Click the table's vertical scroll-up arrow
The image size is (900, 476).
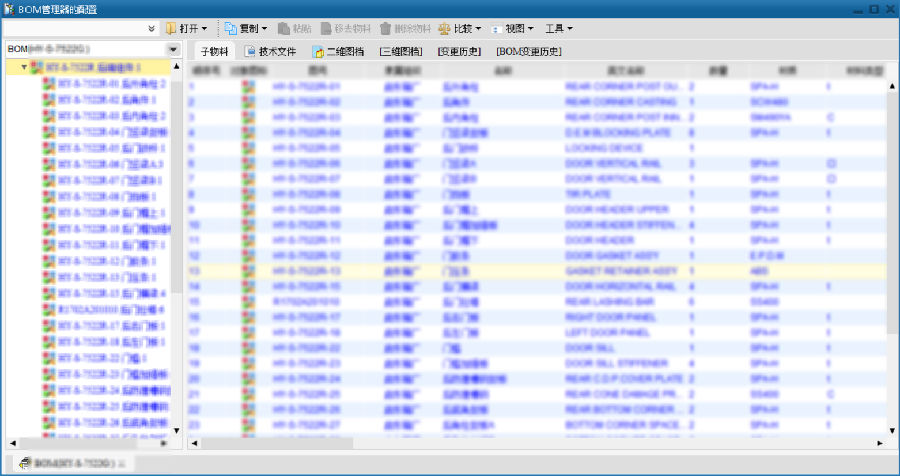[x=893, y=86]
